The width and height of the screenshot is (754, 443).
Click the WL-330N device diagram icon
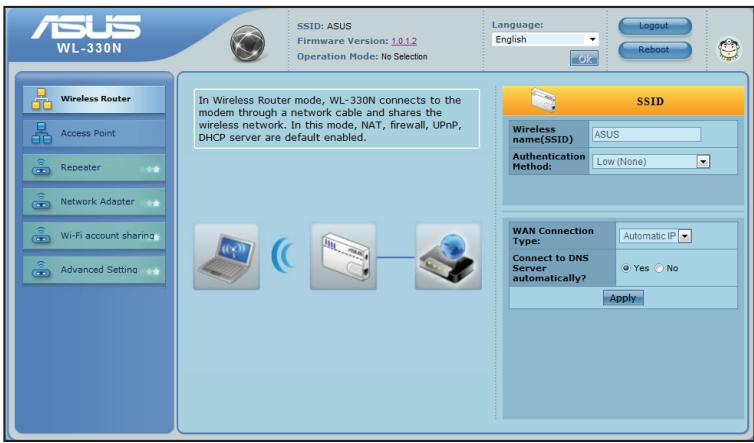point(343,257)
